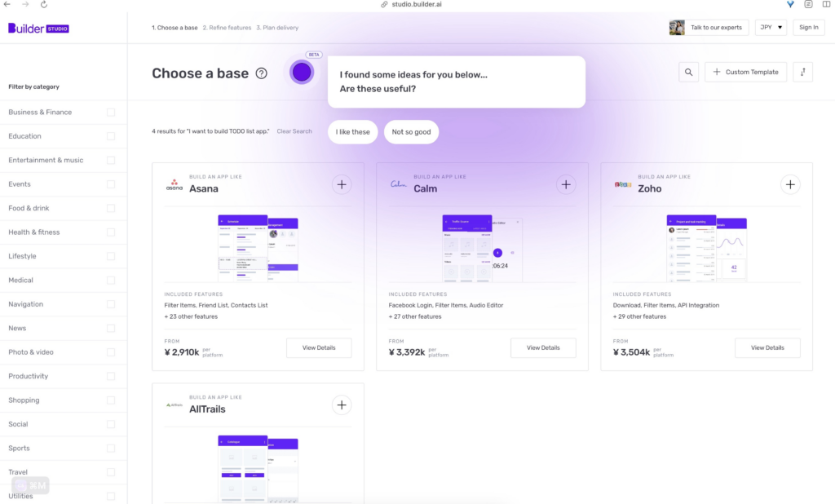This screenshot has height=504, width=835.
Task: Select the Health & fitness checkbox
Action: [111, 232]
